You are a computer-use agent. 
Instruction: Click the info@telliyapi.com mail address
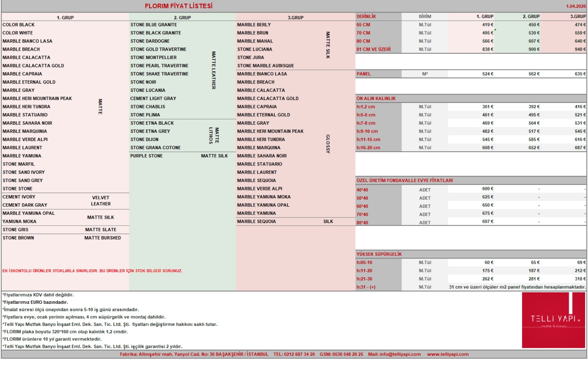[x=400, y=354]
